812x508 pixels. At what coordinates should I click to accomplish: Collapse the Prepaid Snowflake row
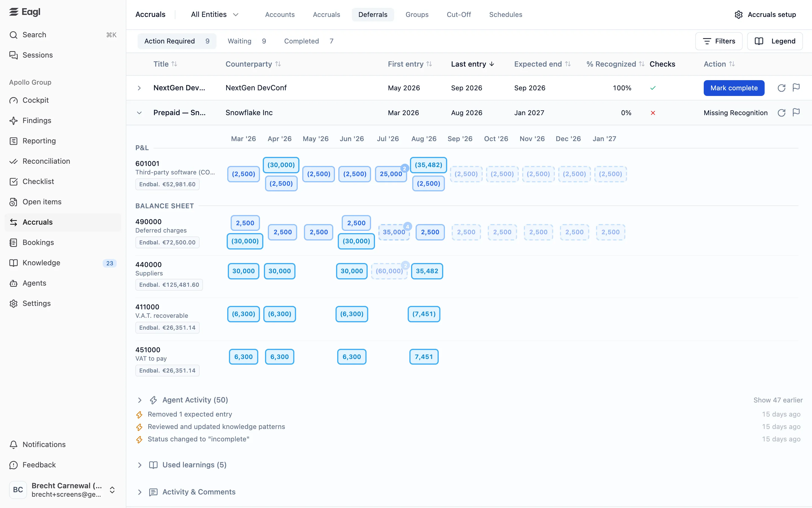click(x=139, y=113)
